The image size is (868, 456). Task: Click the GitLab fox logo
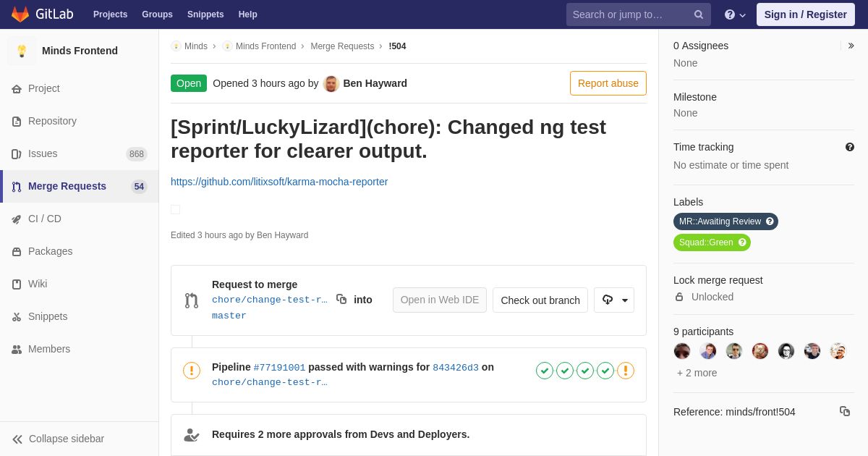[x=20, y=14]
